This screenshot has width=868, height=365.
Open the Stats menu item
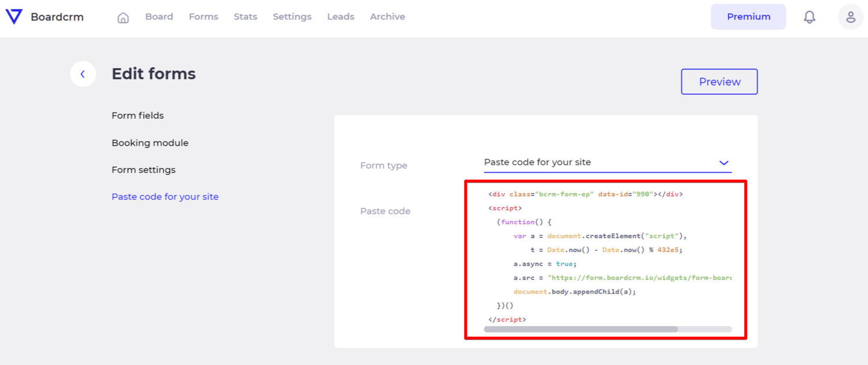(245, 17)
